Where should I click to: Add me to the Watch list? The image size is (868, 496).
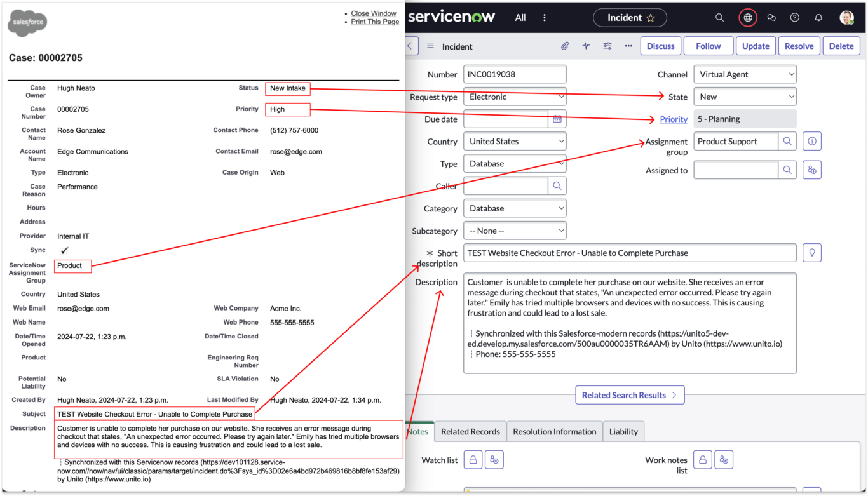(494, 460)
